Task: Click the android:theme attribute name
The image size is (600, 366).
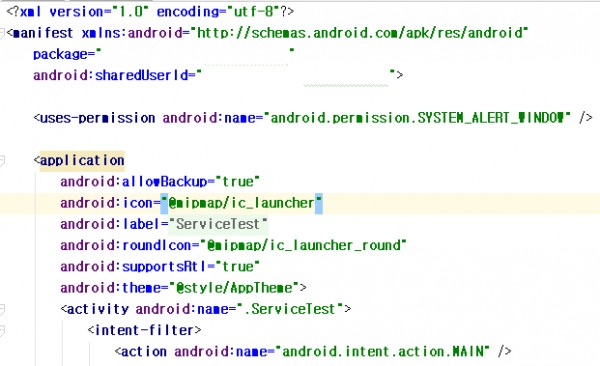Action: (x=111, y=288)
